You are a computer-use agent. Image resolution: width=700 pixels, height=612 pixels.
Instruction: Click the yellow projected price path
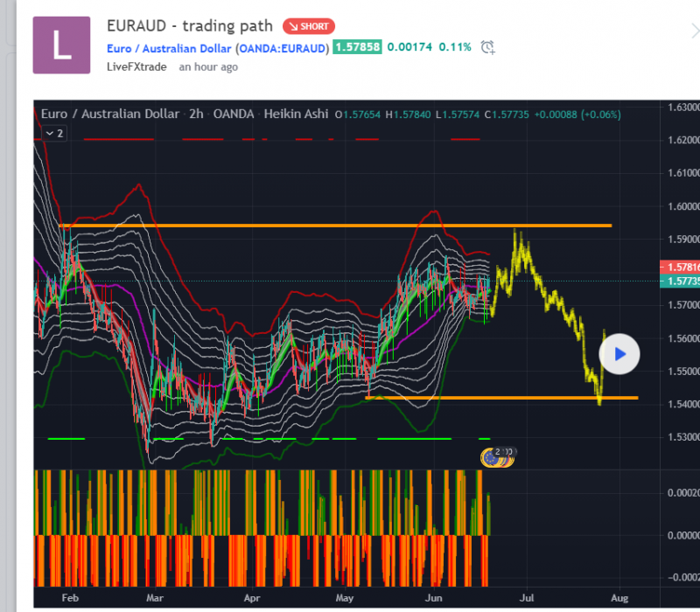click(x=551, y=296)
